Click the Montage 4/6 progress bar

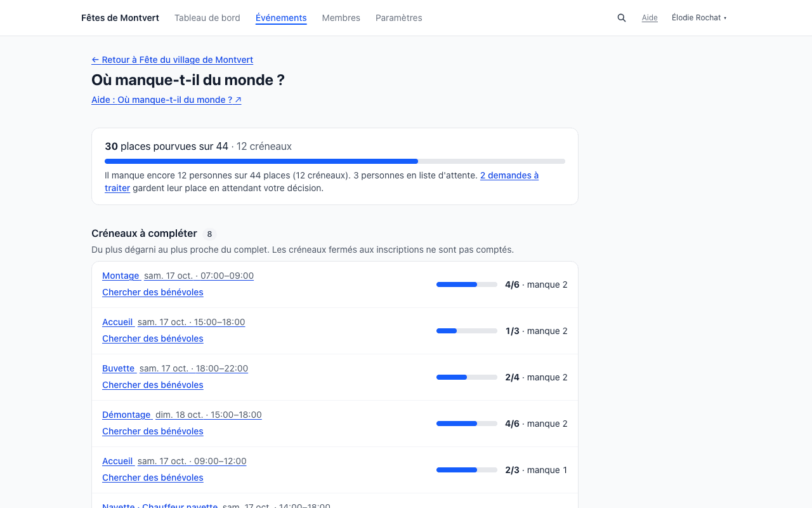(x=467, y=284)
